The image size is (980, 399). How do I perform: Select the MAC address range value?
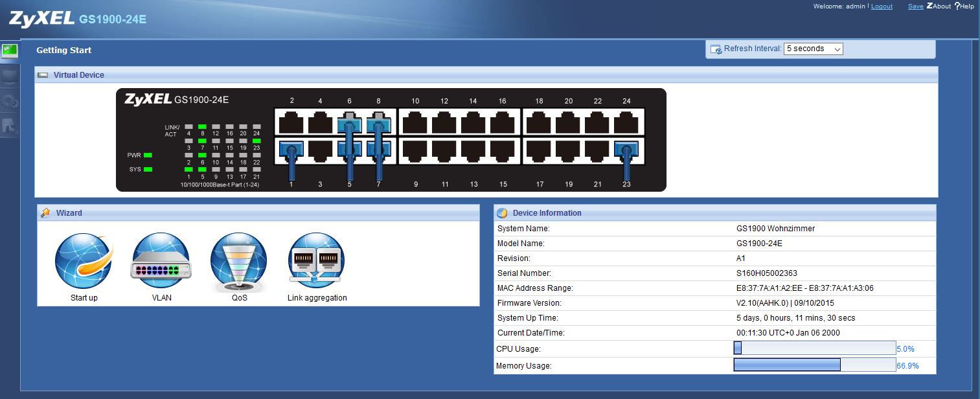click(805, 288)
